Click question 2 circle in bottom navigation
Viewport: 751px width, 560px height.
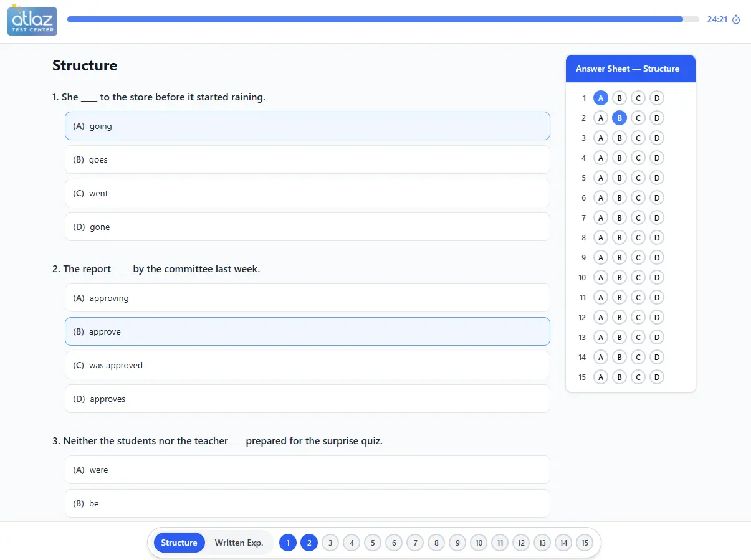(309, 543)
